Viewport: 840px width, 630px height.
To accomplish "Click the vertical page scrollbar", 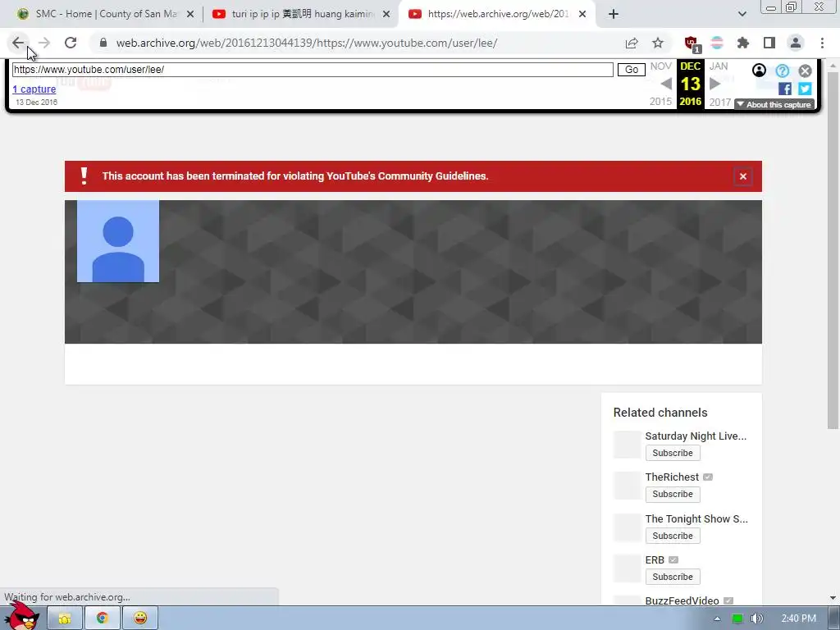I will pos(833,250).
